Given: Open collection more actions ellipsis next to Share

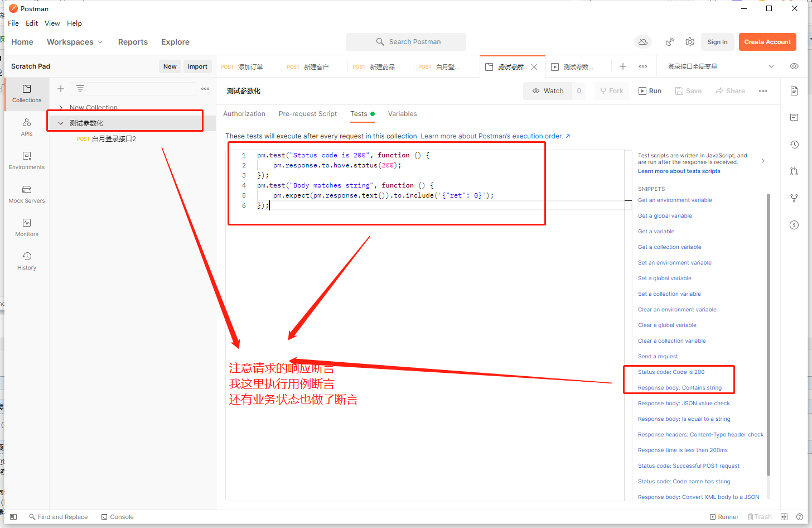Looking at the screenshot, I should pos(763,91).
